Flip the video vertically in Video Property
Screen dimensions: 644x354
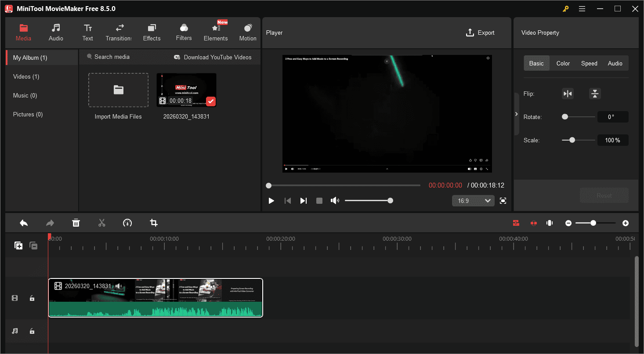pyautogui.click(x=595, y=94)
